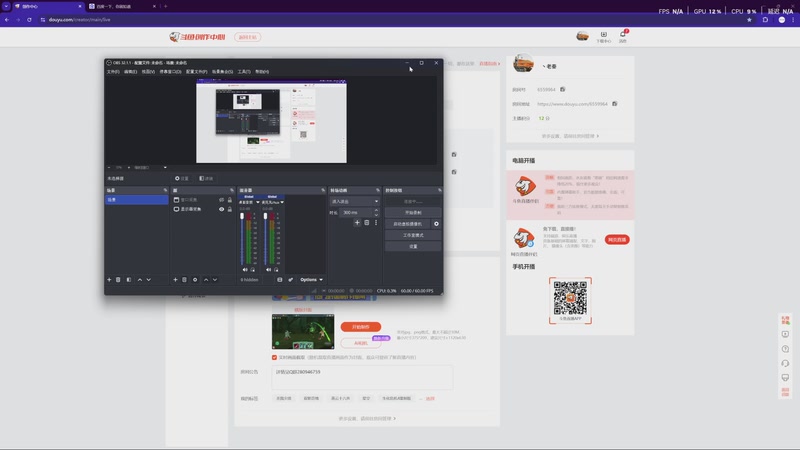The image size is (800, 450).
Task: Show the hidden 窗口采集 source via eye icon
Action: [x=221, y=200]
